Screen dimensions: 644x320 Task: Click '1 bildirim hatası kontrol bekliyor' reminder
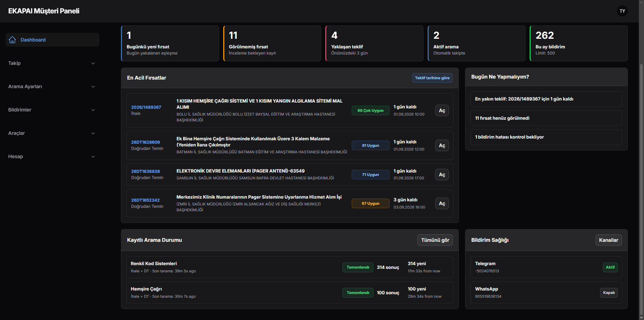click(546, 137)
